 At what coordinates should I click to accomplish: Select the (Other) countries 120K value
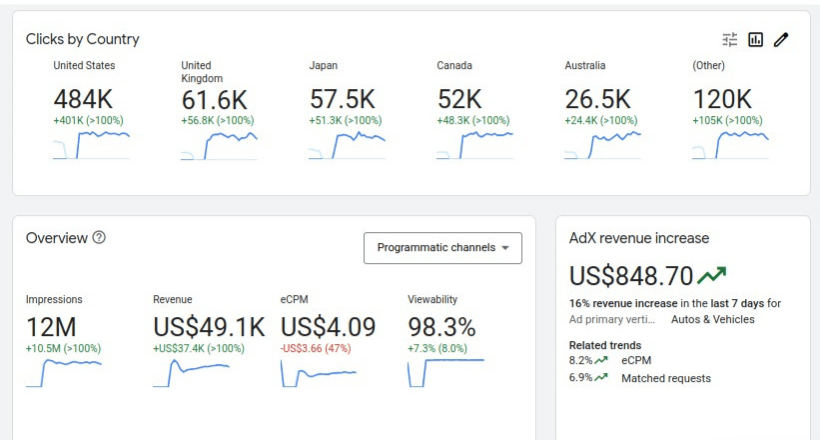pyautogui.click(x=722, y=99)
